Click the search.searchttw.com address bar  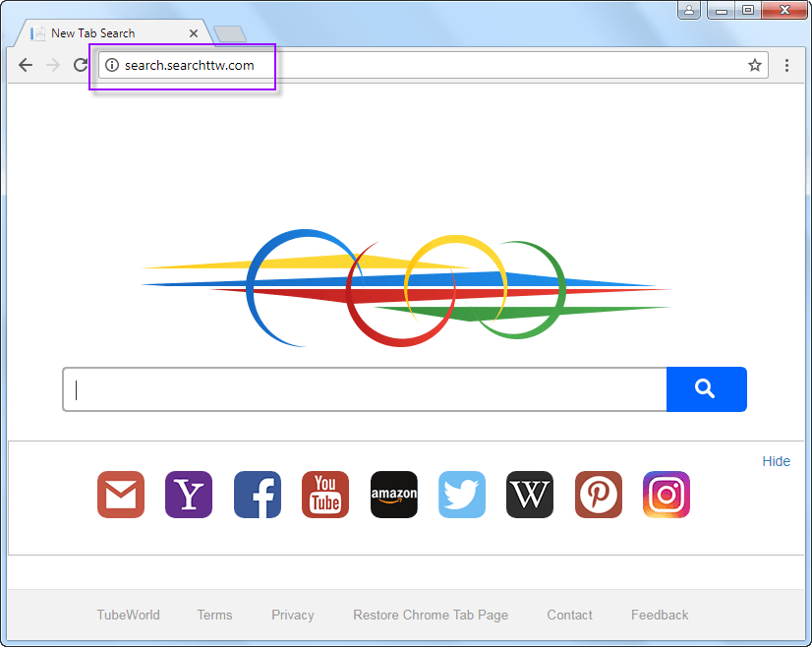(x=433, y=65)
